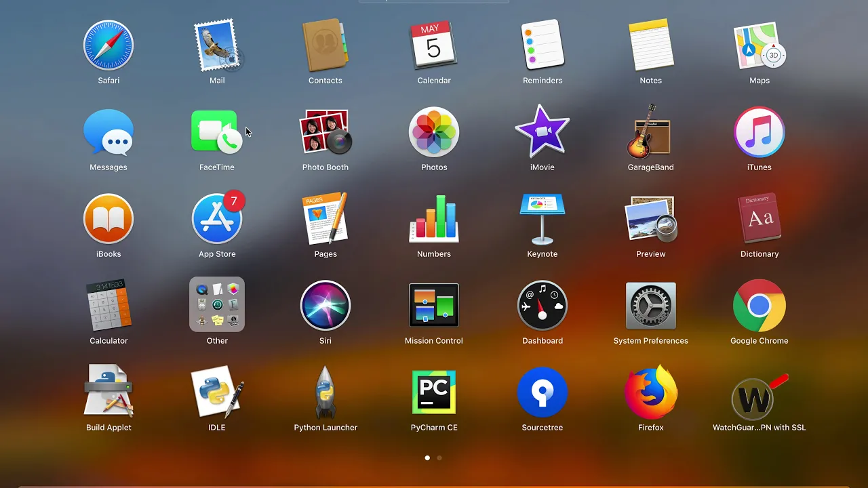The height and width of the screenshot is (488, 868).
Task: Click the 'Google Chrome' label text
Action: [759, 341]
